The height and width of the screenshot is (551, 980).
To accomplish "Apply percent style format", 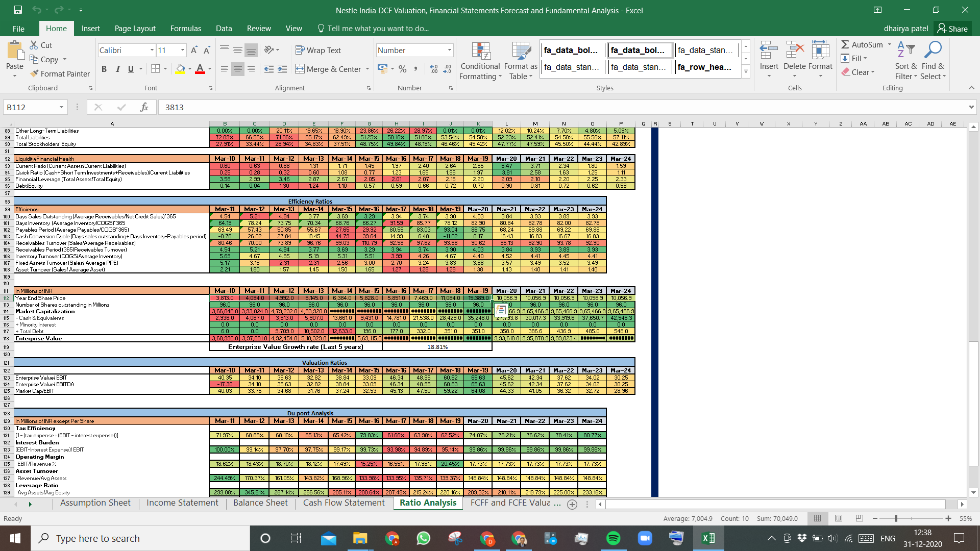I will (403, 69).
